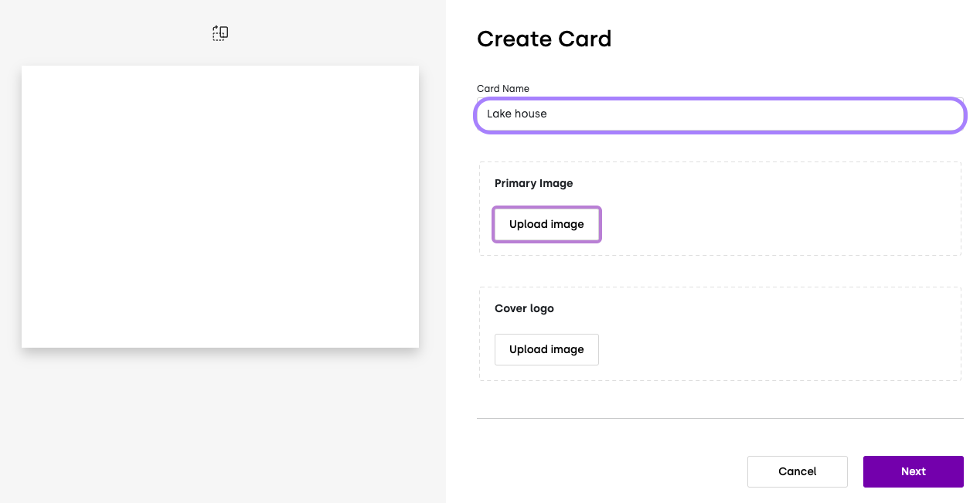Select the blank white card preview
Screen dimensions: 980x503
pyautogui.click(x=219, y=206)
